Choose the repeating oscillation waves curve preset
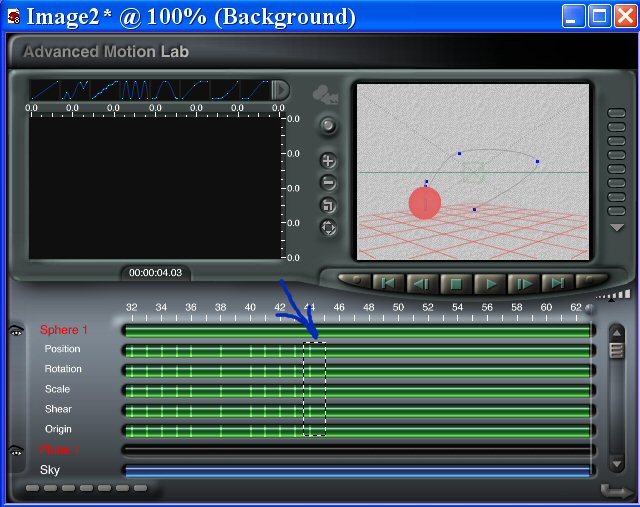 tap(135, 90)
